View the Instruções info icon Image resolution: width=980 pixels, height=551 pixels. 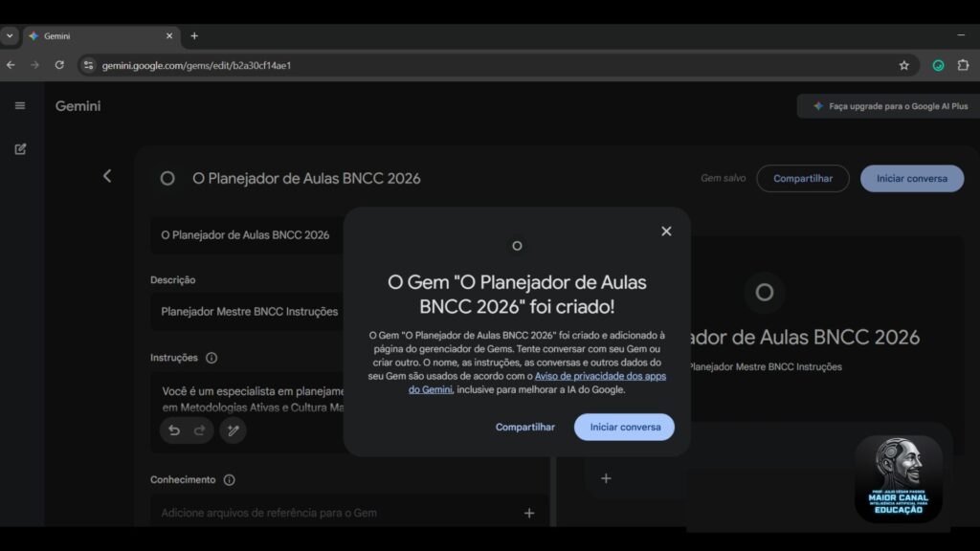[212, 357]
